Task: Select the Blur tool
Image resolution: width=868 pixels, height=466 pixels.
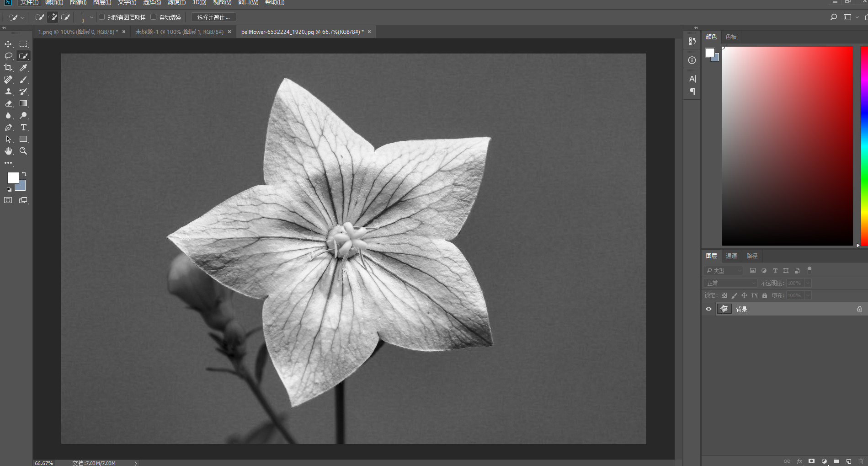Action: (8, 115)
